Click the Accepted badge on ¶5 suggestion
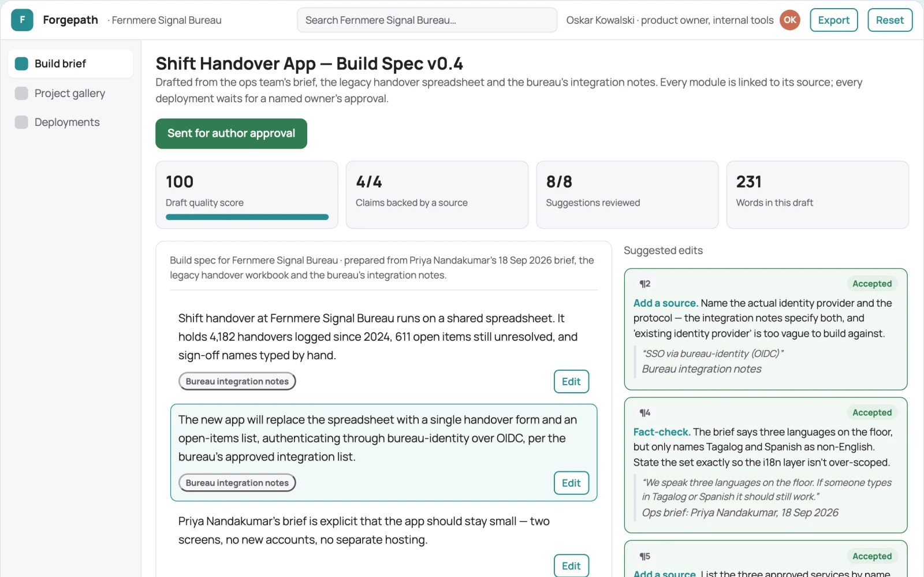Image resolution: width=924 pixels, height=577 pixels. pyautogui.click(x=872, y=556)
